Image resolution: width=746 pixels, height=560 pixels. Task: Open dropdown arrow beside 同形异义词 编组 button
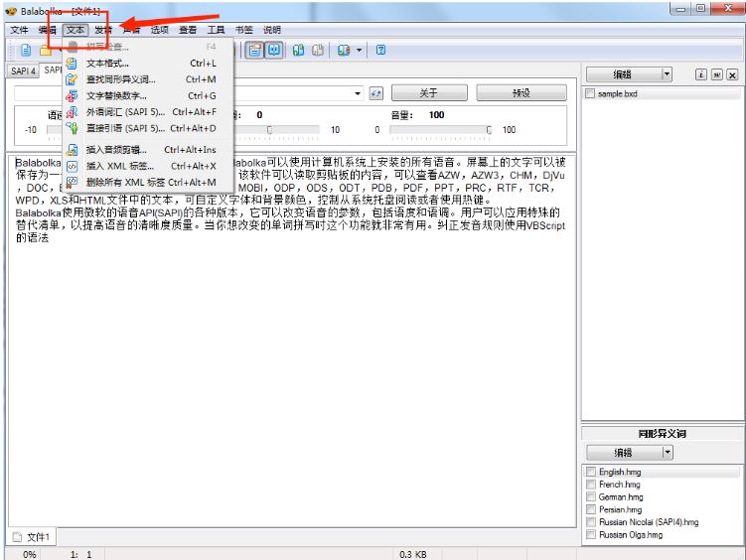click(668, 452)
